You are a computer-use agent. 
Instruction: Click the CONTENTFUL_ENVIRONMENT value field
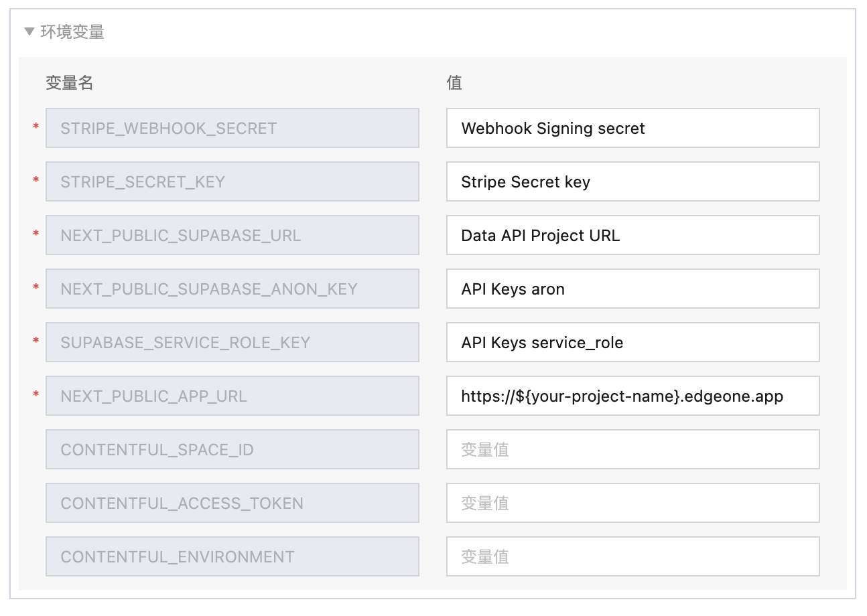pos(632,556)
